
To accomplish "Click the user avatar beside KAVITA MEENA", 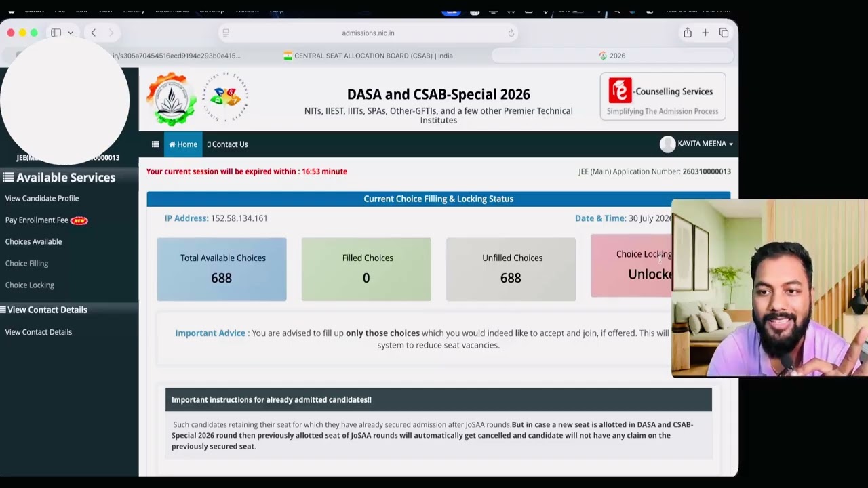I will 667,144.
